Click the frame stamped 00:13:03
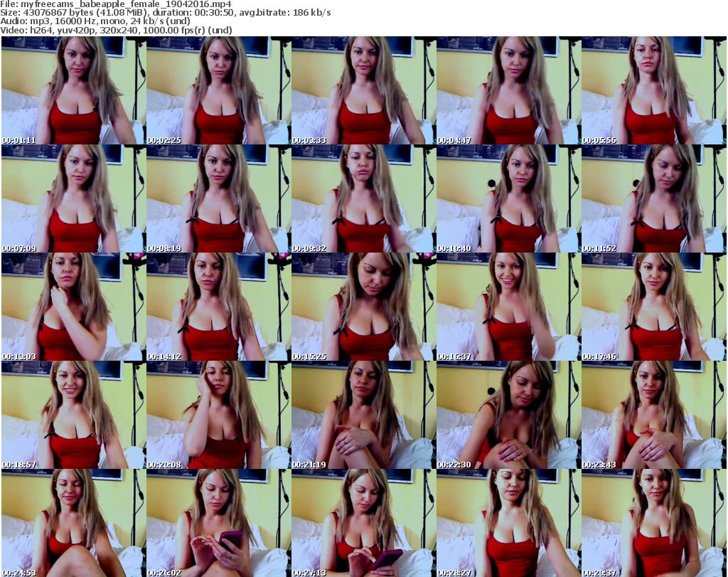This screenshot has width=728, height=577. pos(74,307)
